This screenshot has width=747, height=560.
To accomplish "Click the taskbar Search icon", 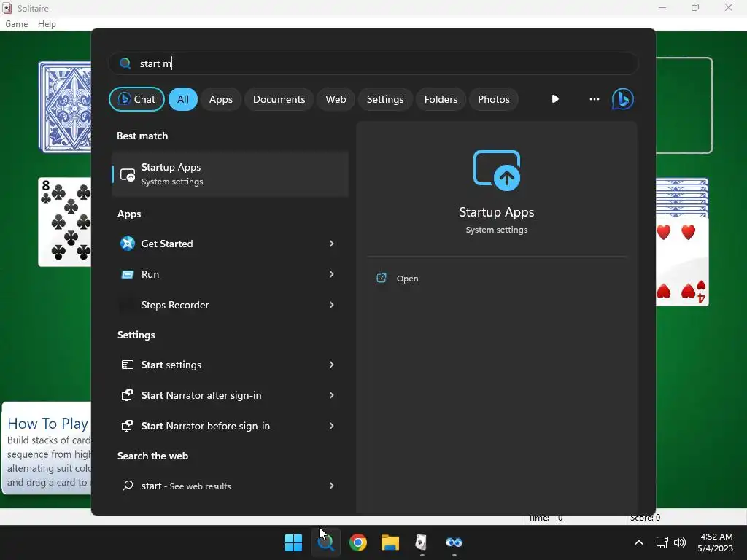I will 326,542.
